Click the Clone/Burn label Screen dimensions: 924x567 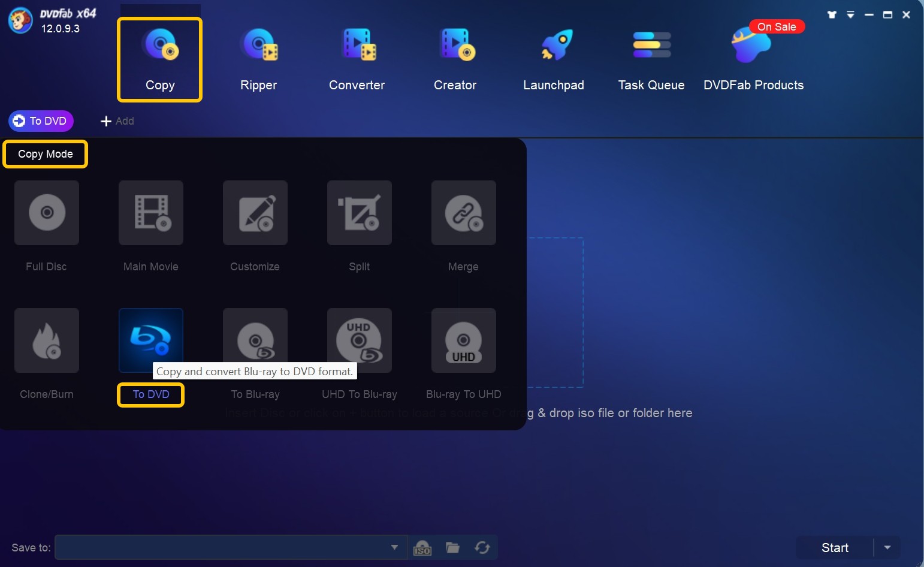[x=47, y=394]
